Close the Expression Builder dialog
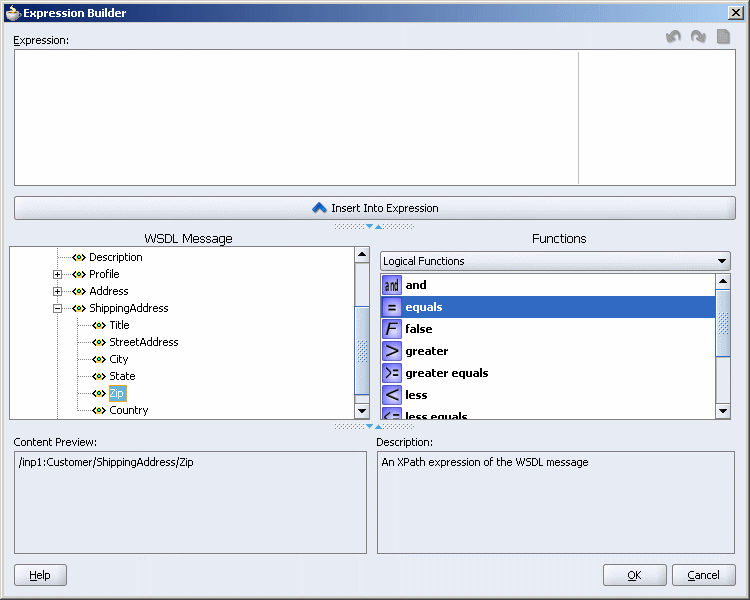This screenshot has width=750, height=600. 736,13
